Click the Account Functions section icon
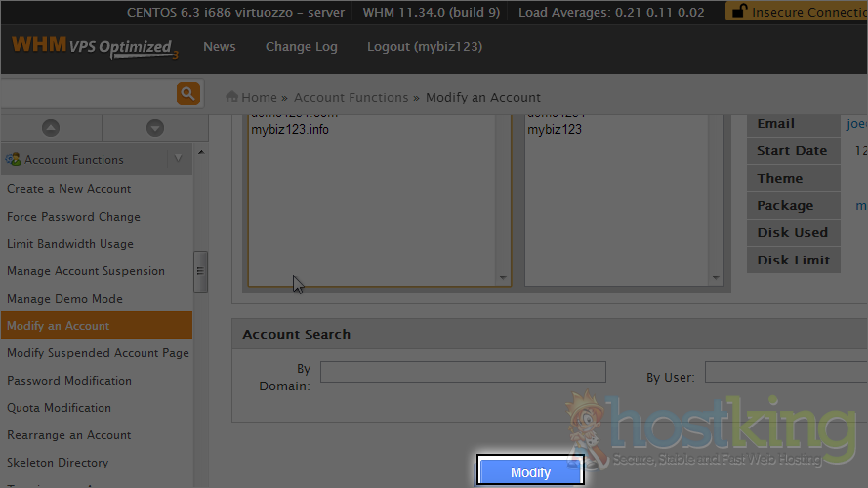Viewport: 868px width, 488px height. pos(14,159)
